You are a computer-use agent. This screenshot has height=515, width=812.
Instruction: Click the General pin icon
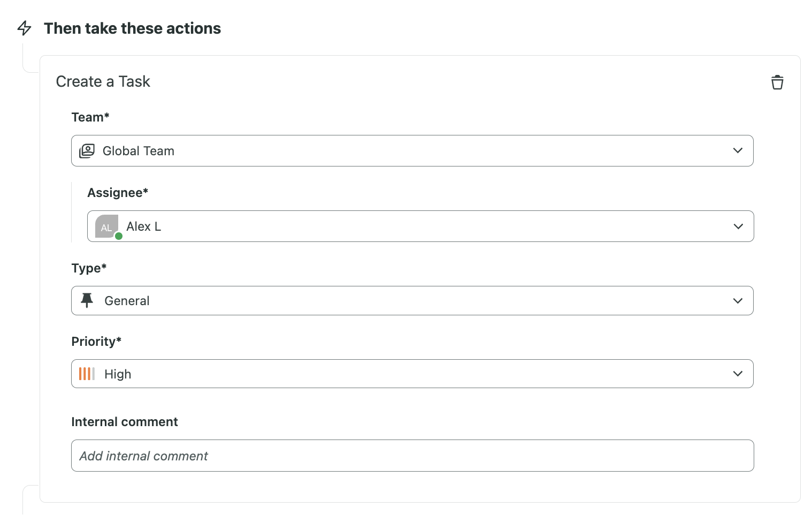(87, 300)
